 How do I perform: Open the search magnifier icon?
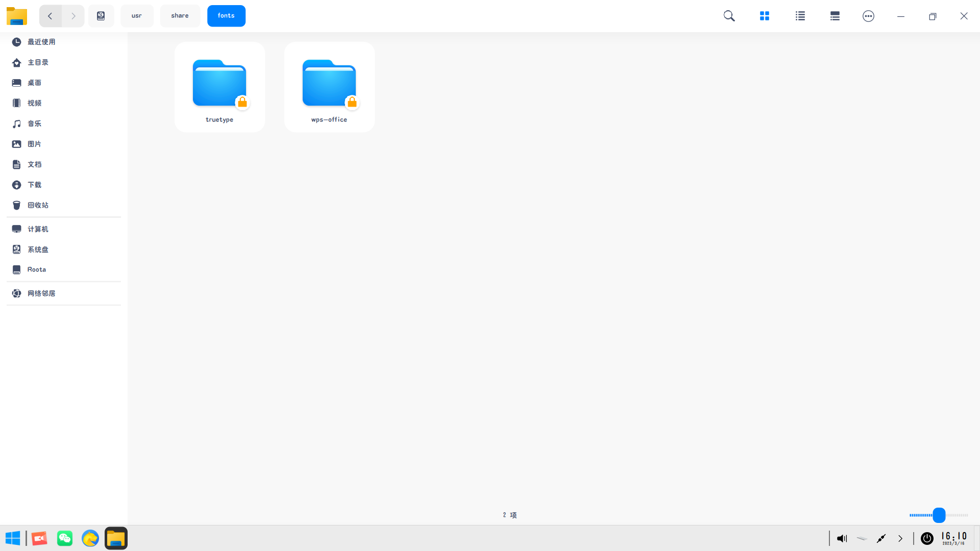click(729, 16)
